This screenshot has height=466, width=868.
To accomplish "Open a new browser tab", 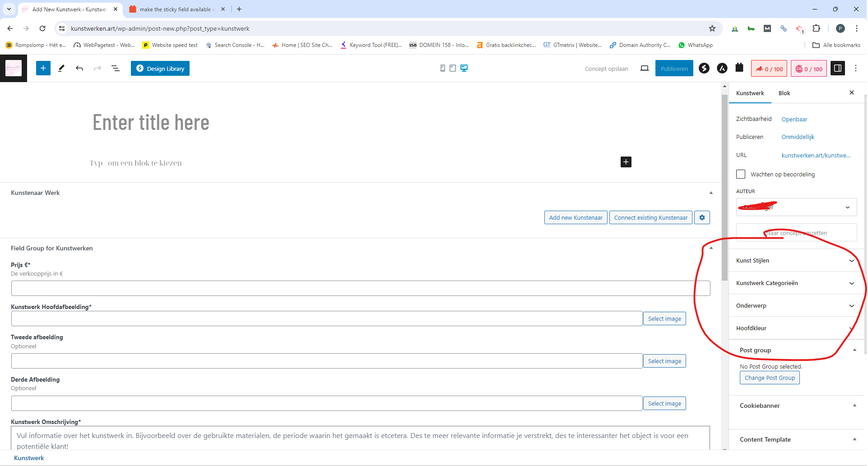I will click(x=239, y=9).
